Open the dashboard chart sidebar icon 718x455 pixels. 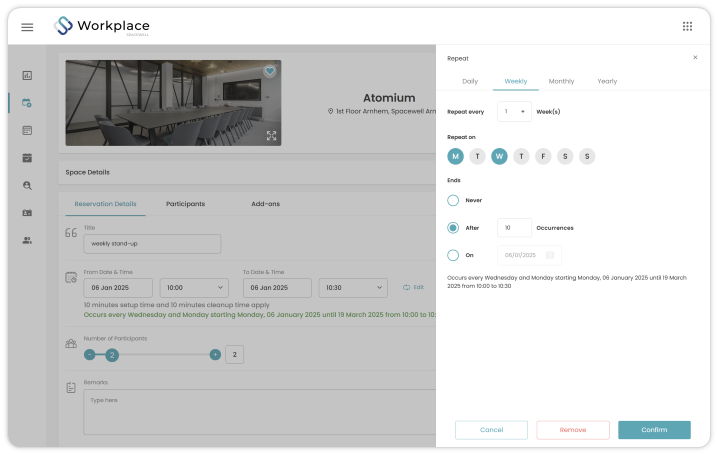pyautogui.click(x=27, y=76)
